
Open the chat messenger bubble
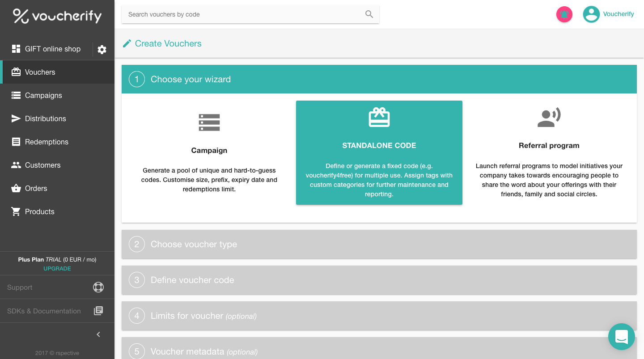click(622, 337)
